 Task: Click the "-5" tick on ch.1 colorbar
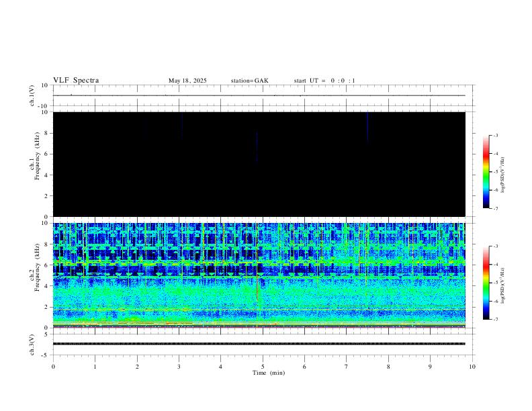click(495, 172)
